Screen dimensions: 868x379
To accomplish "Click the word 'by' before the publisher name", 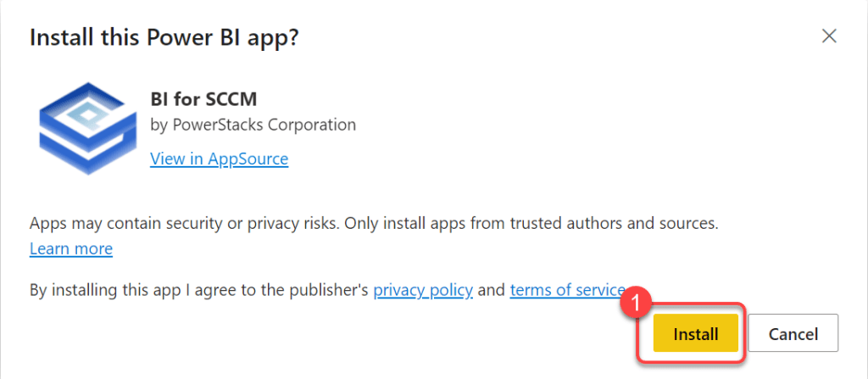I will click(158, 125).
